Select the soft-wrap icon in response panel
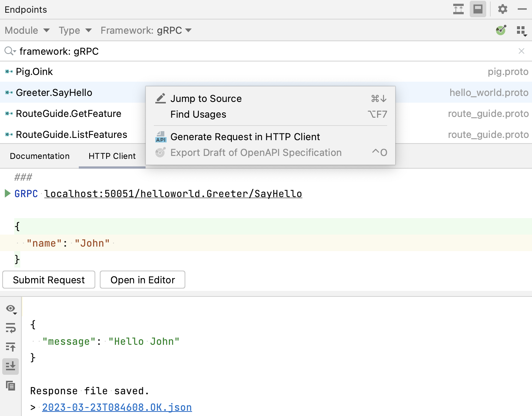Screen dimensions: 532x416 (11, 328)
